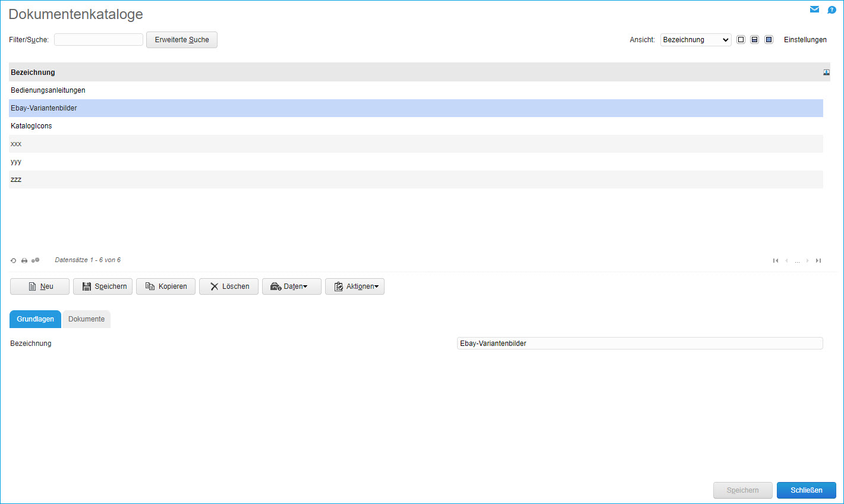Open Einstellungen link
Image resolution: width=844 pixels, height=504 pixels.
[805, 40]
